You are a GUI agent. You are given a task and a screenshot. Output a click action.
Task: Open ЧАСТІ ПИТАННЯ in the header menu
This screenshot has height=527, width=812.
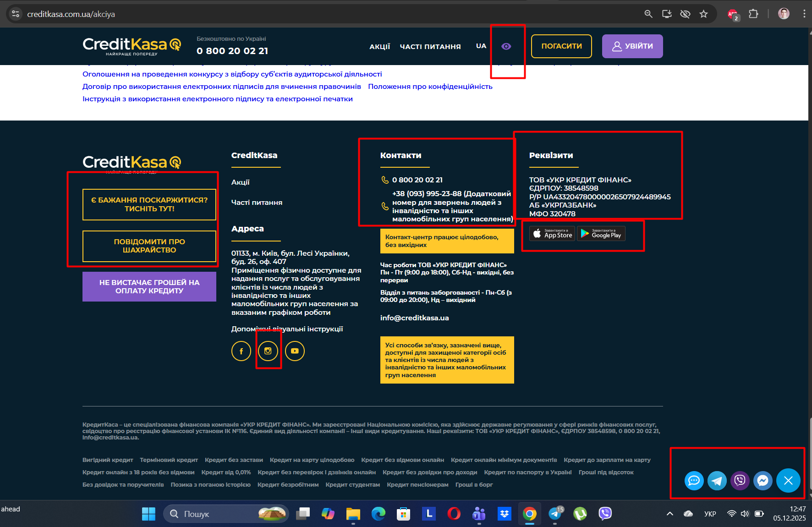click(430, 46)
